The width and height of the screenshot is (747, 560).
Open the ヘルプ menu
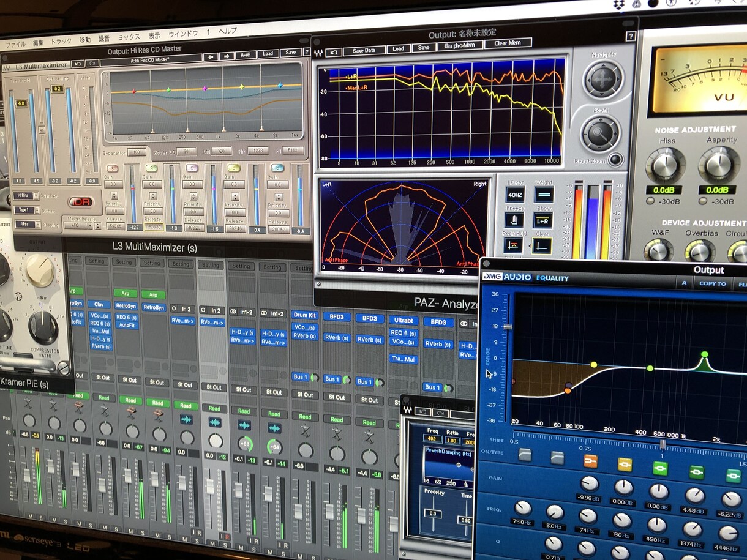point(228,31)
